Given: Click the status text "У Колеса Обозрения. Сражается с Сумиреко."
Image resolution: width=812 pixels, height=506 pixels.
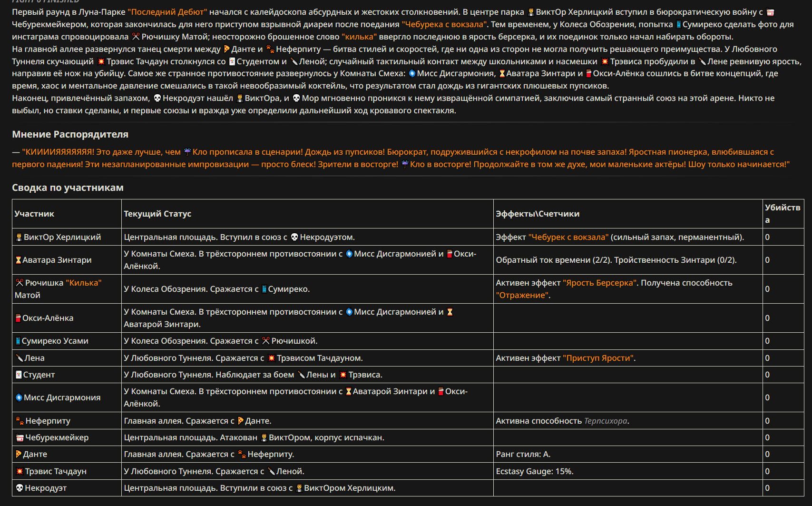Looking at the screenshot, I should 217,289.
